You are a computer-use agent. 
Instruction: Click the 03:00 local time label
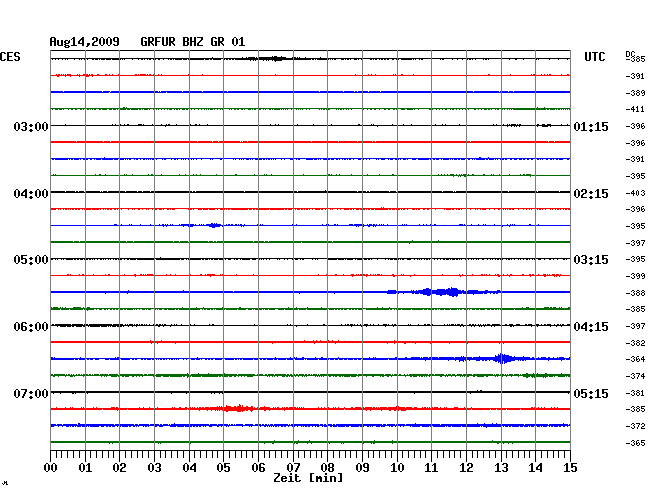coord(31,126)
